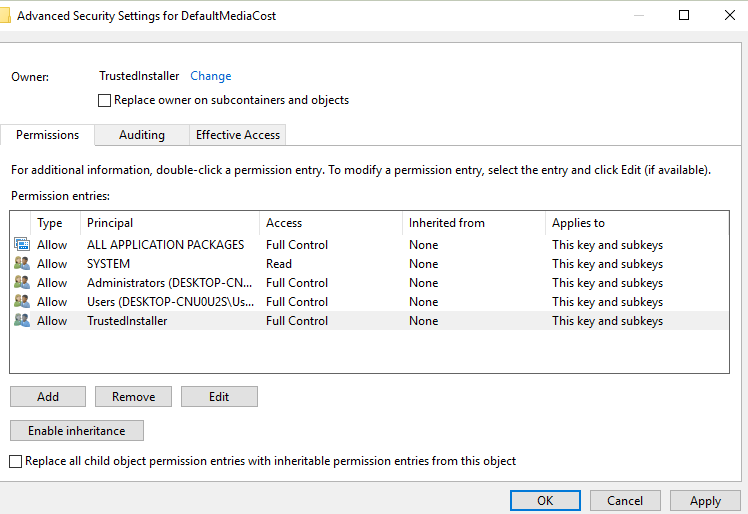Open the Effective Access tab
Viewport: 748px width, 514px height.
(x=238, y=135)
